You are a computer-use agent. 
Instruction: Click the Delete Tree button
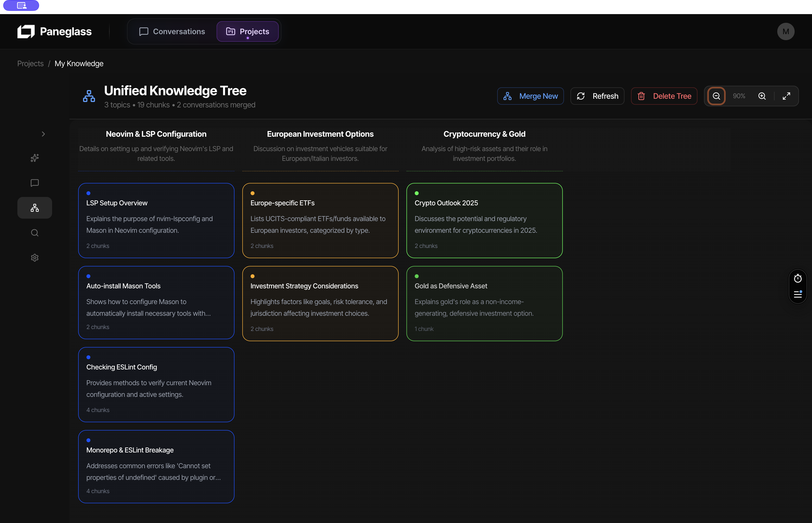(664, 96)
